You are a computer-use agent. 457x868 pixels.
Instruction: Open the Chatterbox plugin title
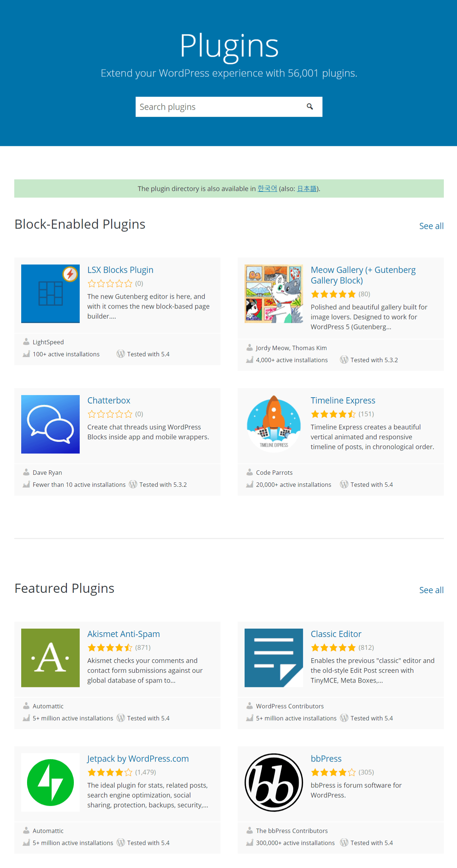[109, 400]
